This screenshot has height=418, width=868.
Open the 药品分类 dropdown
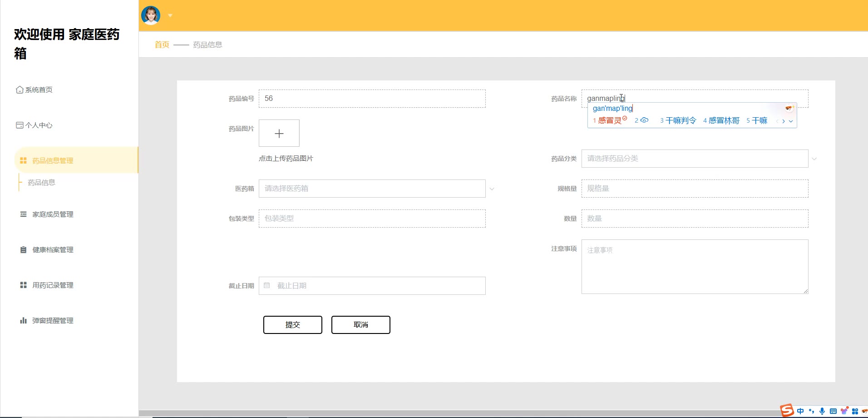coord(695,159)
